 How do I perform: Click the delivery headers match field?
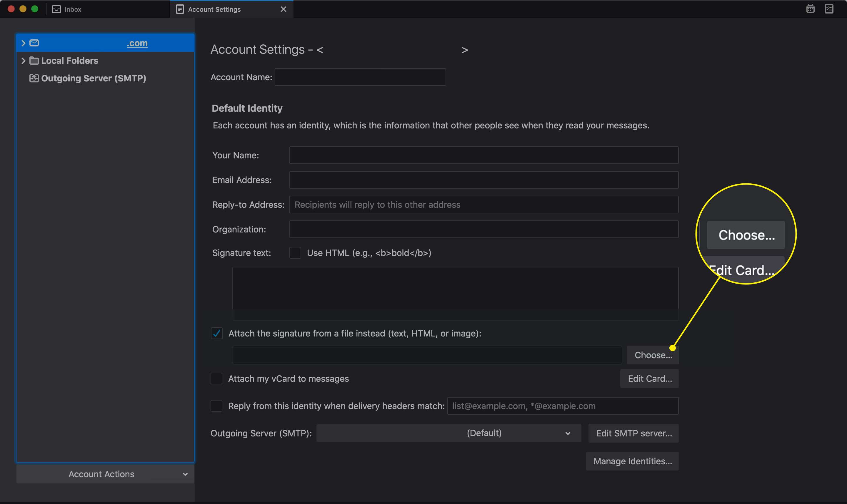click(563, 406)
